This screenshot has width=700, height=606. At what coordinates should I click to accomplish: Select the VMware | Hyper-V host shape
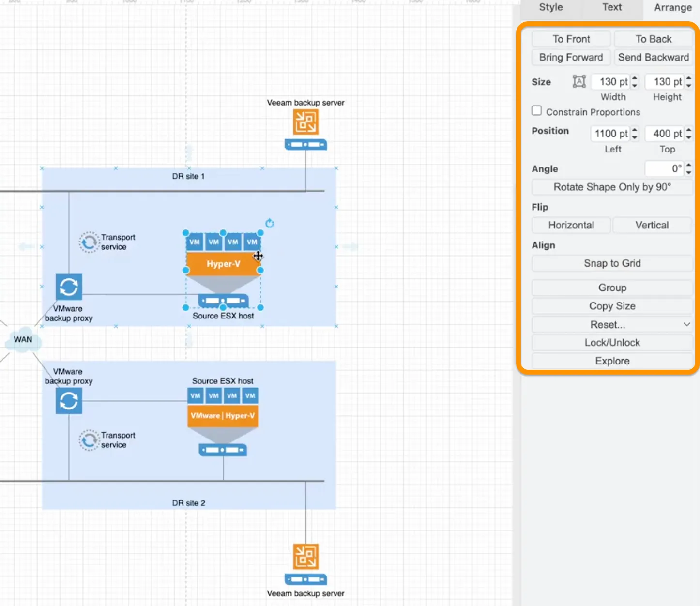[x=223, y=415]
